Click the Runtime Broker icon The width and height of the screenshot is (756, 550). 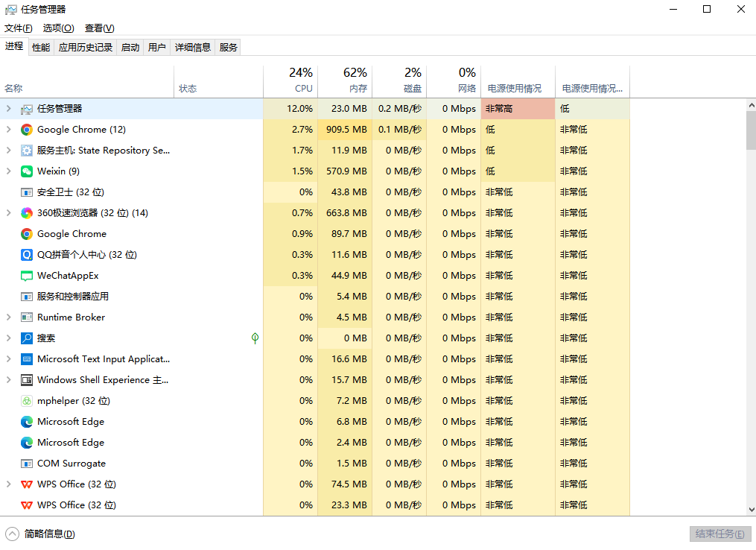[x=27, y=317]
